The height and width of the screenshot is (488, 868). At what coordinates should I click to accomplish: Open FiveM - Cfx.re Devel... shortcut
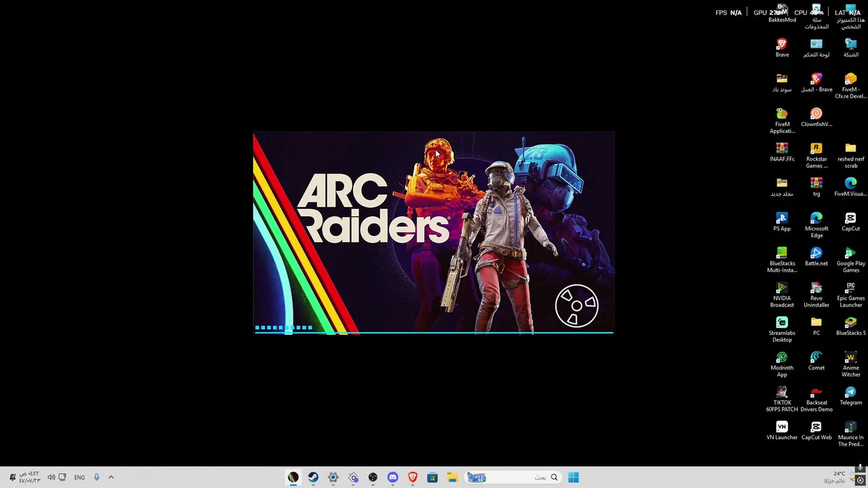850,86
